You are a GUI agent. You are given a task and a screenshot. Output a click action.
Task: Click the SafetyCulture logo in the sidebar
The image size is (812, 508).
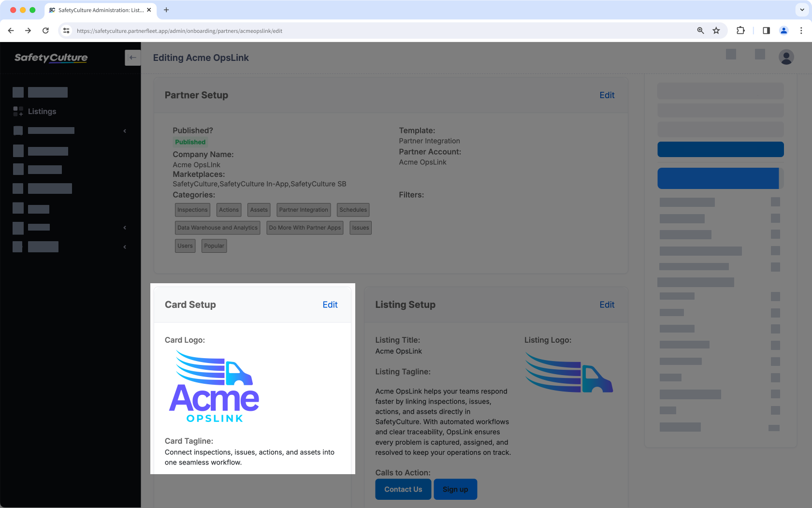(51, 58)
